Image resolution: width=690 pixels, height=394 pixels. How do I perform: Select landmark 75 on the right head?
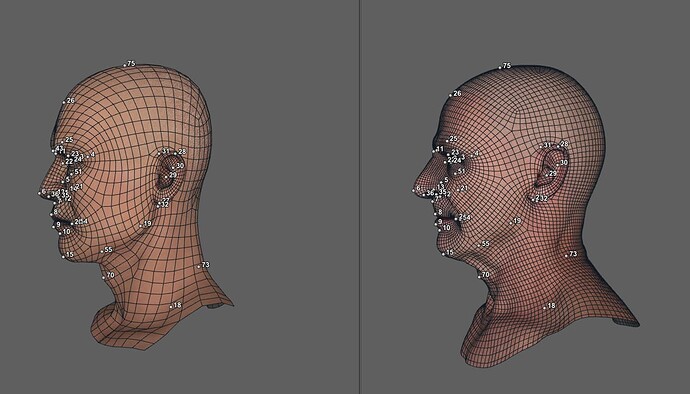point(500,67)
